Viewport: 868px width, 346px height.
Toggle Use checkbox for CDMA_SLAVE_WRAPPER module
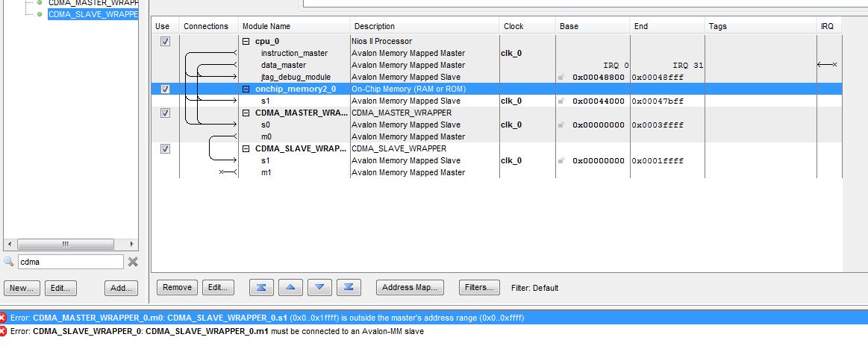click(165, 148)
